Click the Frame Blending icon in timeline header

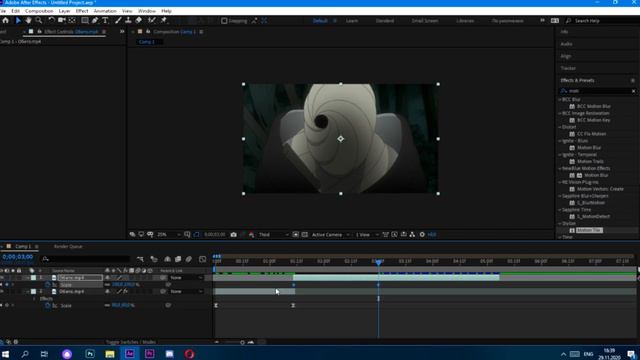coord(178,259)
